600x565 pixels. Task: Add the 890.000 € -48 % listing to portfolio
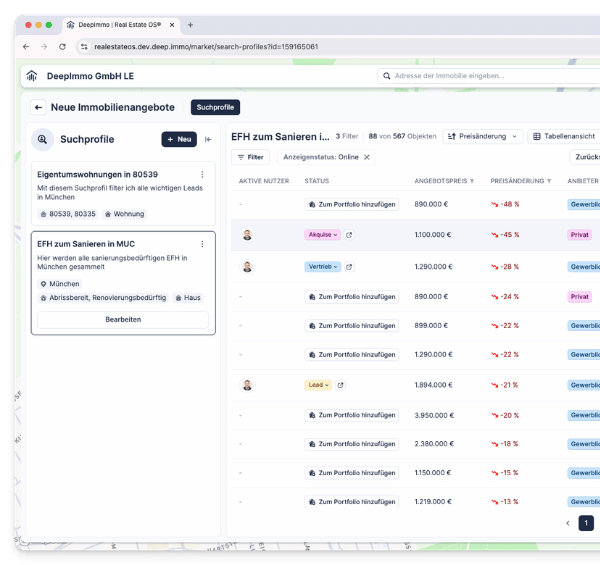click(352, 205)
